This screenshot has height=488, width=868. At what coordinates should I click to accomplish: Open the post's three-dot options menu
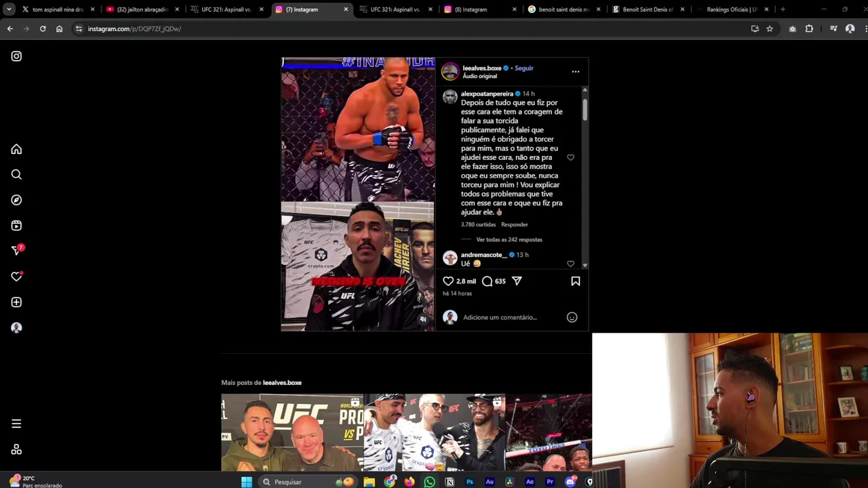[575, 71]
